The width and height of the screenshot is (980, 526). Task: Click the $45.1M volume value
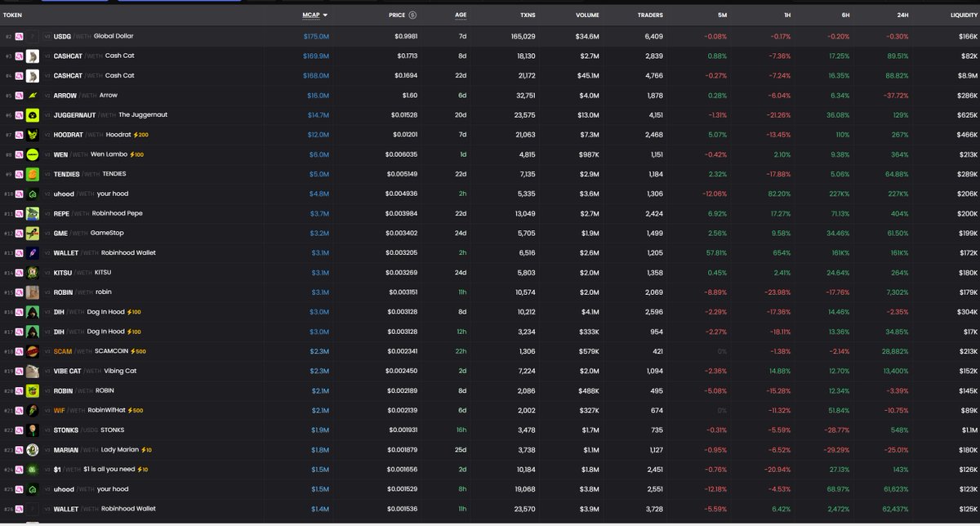tap(588, 76)
